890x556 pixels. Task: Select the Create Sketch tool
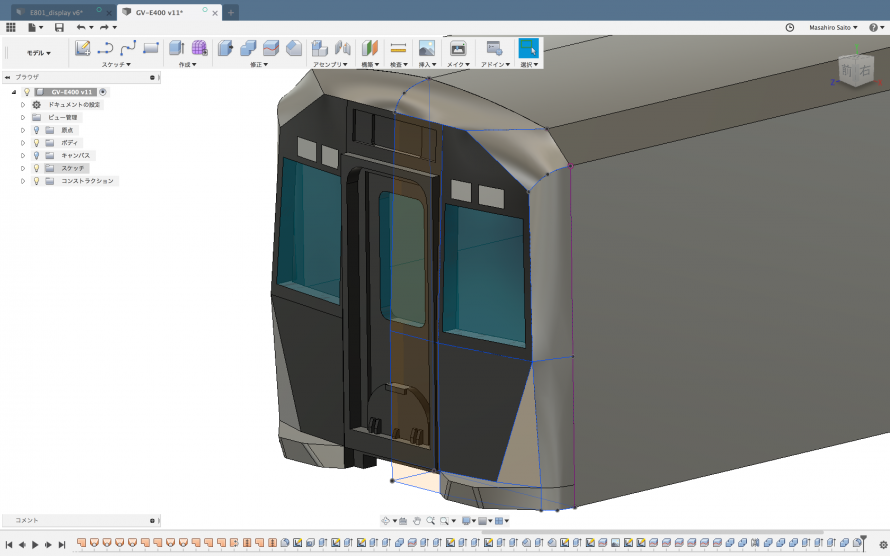click(83, 48)
